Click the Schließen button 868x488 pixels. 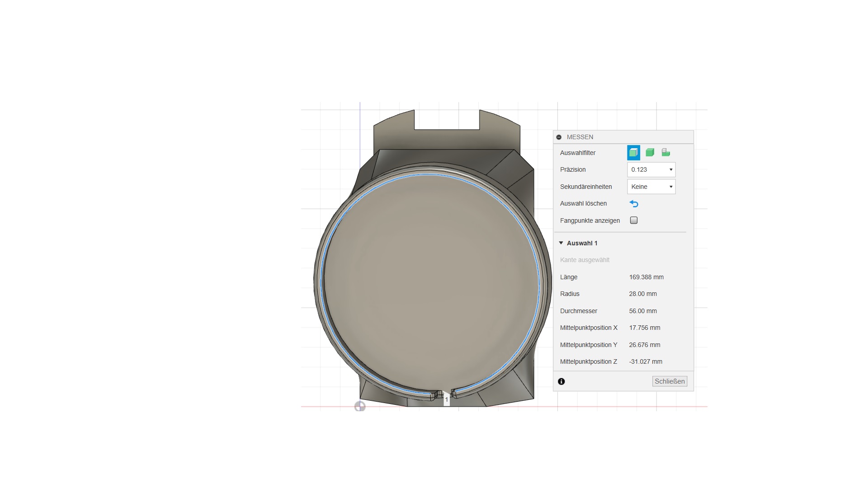670,381
